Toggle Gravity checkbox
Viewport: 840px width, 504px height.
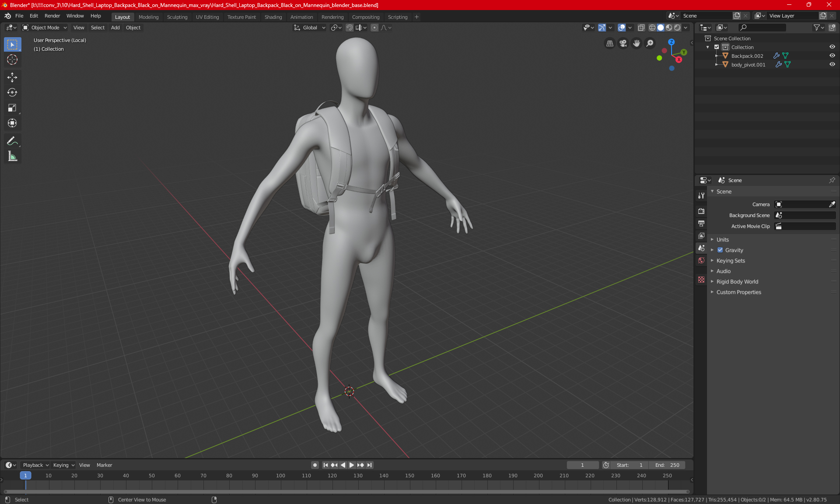pyautogui.click(x=720, y=250)
